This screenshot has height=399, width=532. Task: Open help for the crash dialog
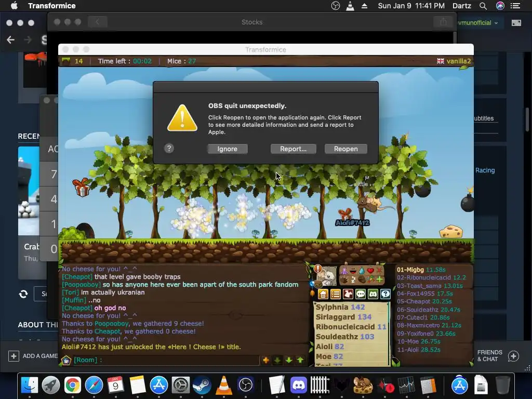pos(169,148)
